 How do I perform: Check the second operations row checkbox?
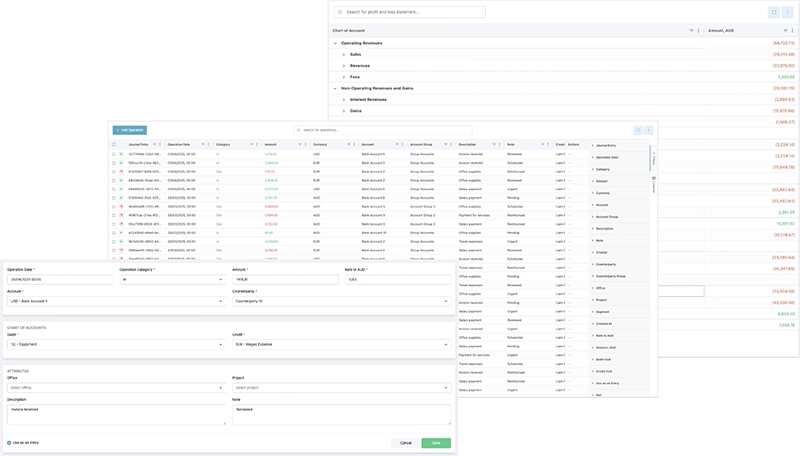114,163
